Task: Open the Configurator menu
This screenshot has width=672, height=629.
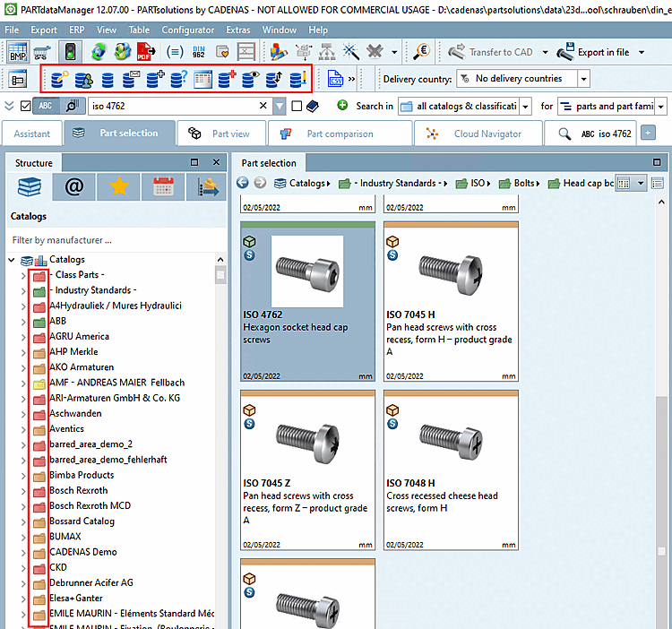Action: coord(187,30)
